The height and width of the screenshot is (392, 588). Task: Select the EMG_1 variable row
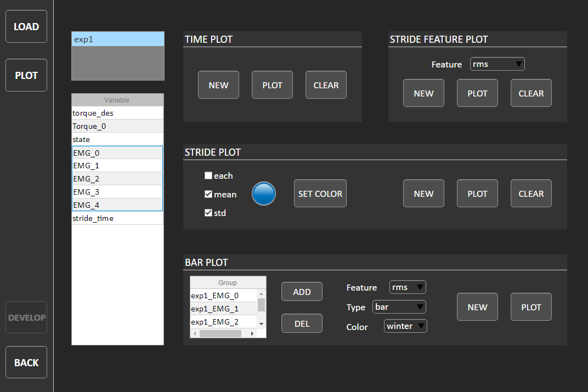click(117, 166)
